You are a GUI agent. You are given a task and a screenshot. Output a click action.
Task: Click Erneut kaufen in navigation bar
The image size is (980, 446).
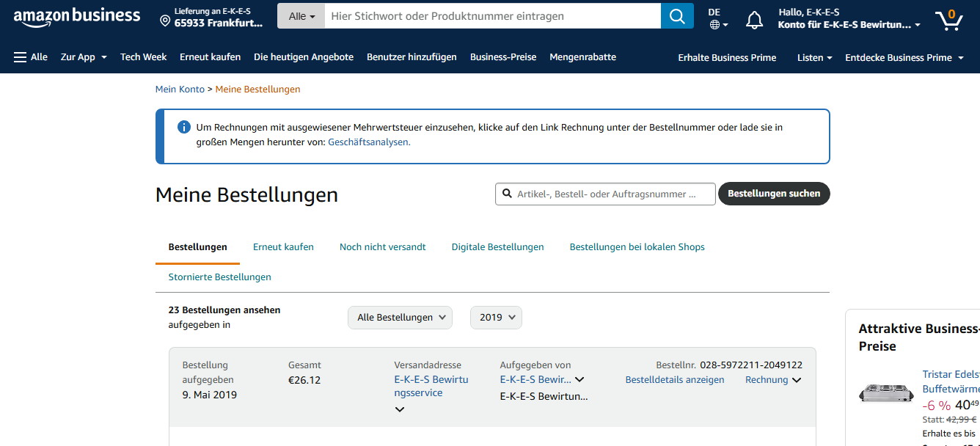210,57
